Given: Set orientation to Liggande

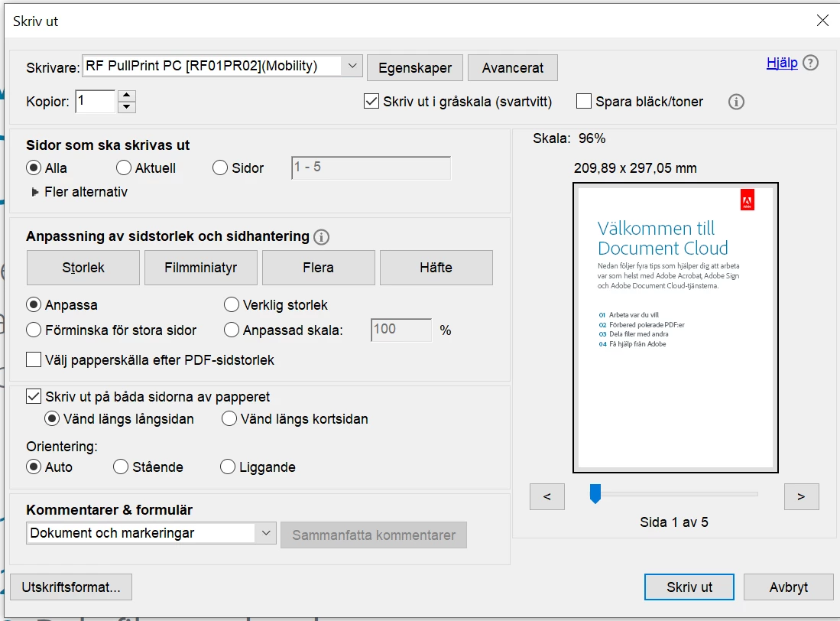Looking at the screenshot, I should coord(228,467).
